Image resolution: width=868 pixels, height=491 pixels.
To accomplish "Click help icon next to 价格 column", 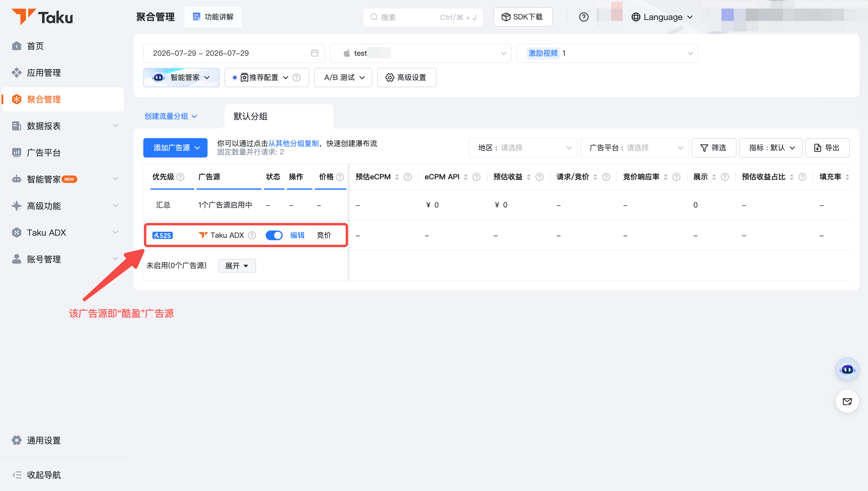I will point(340,177).
